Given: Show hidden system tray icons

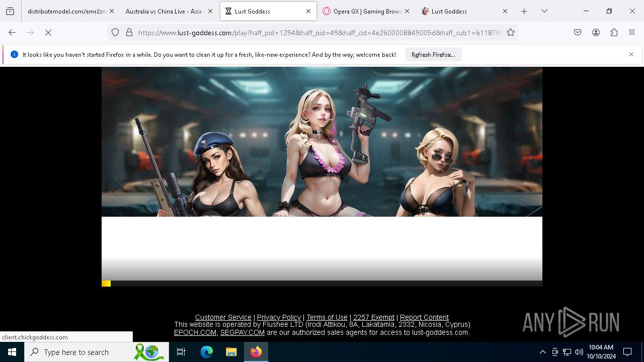Looking at the screenshot, I should (x=542, y=352).
